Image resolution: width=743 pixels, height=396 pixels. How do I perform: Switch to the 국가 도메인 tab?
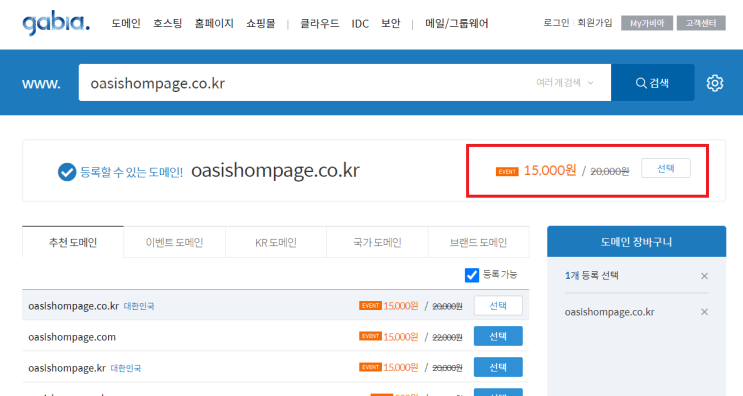point(377,243)
